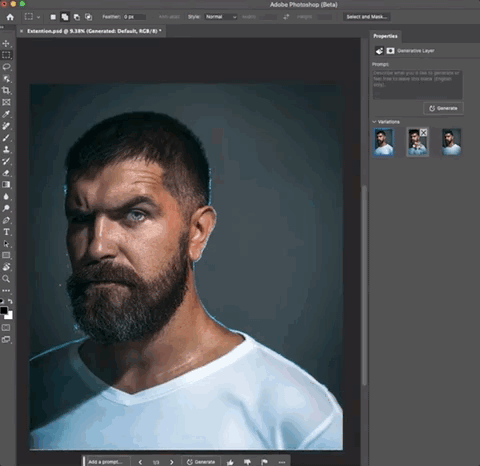
Task: Open the marquee tool preset dropdown arrow
Action: click(x=38, y=17)
